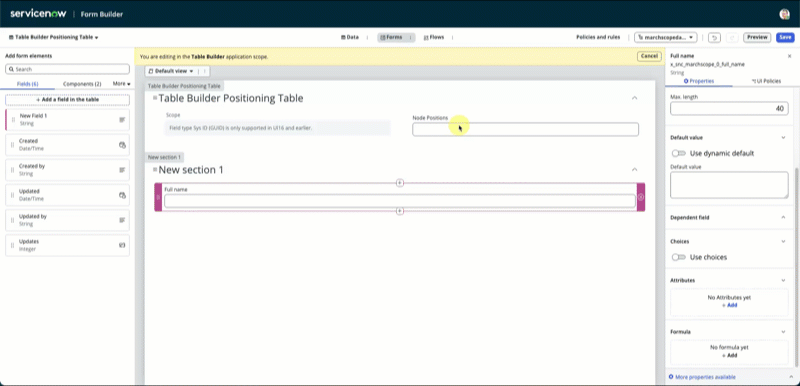Select the Forms tab
800x386 pixels.
[391, 37]
